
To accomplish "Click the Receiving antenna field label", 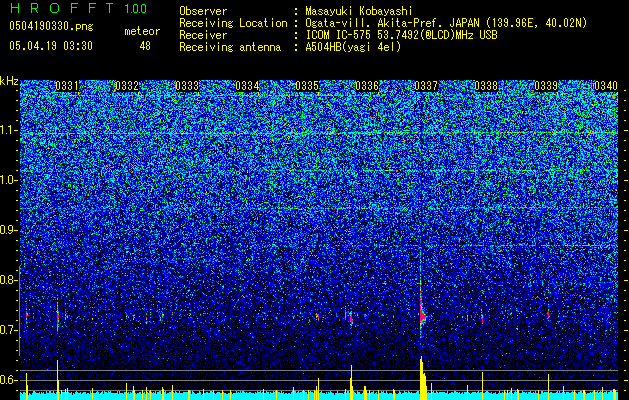I will tap(230, 47).
